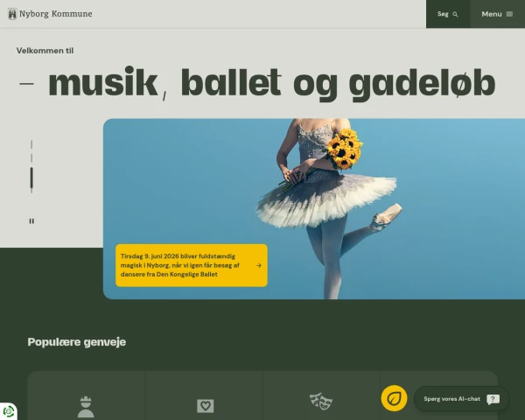525x420 pixels.
Task: Click the 'Populære genveje' heading
Action: [x=77, y=342]
